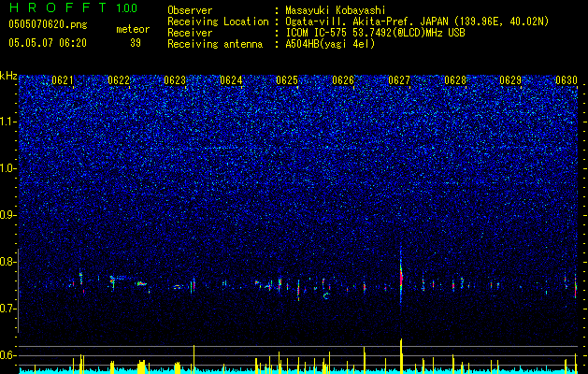Select the A504HB(yagi 4el) antenna text

click(x=330, y=44)
